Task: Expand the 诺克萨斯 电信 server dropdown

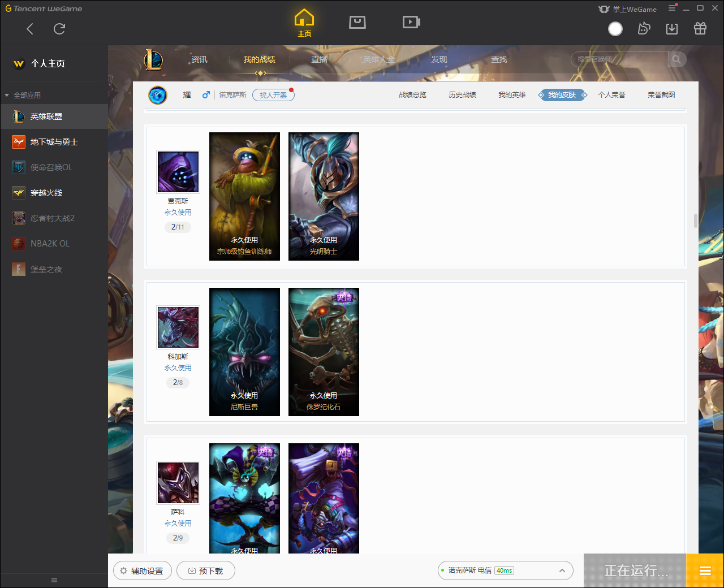Action: point(506,571)
